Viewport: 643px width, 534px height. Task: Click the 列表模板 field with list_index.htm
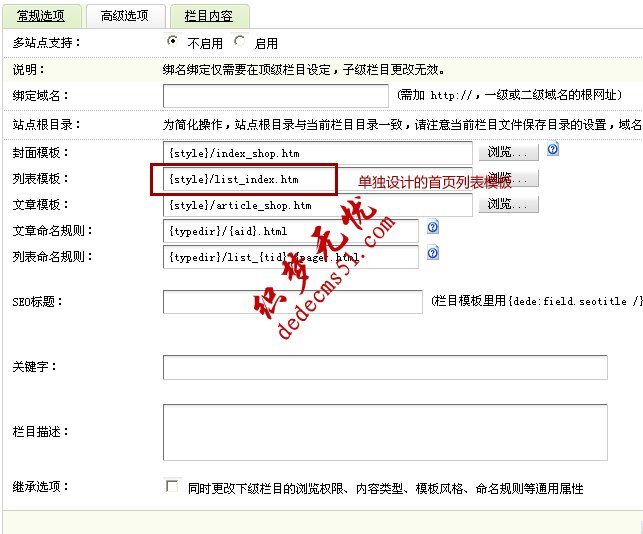318,179
